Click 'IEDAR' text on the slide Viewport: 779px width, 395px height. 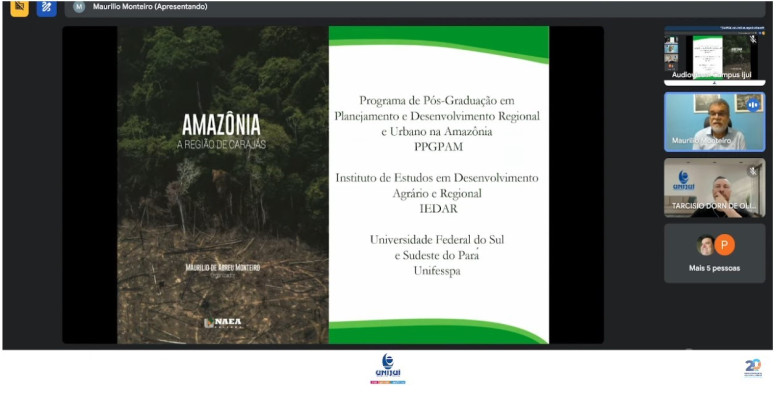(438, 209)
